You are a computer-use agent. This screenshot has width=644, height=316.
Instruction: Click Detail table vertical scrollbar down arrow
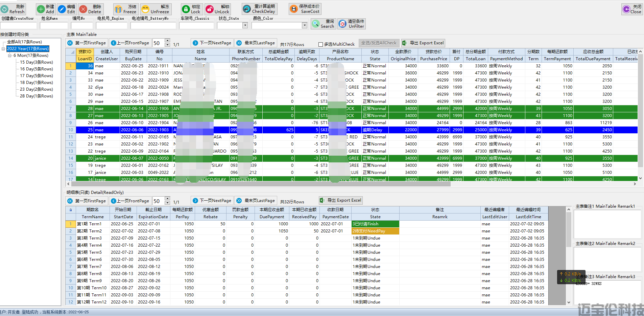click(x=569, y=302)
